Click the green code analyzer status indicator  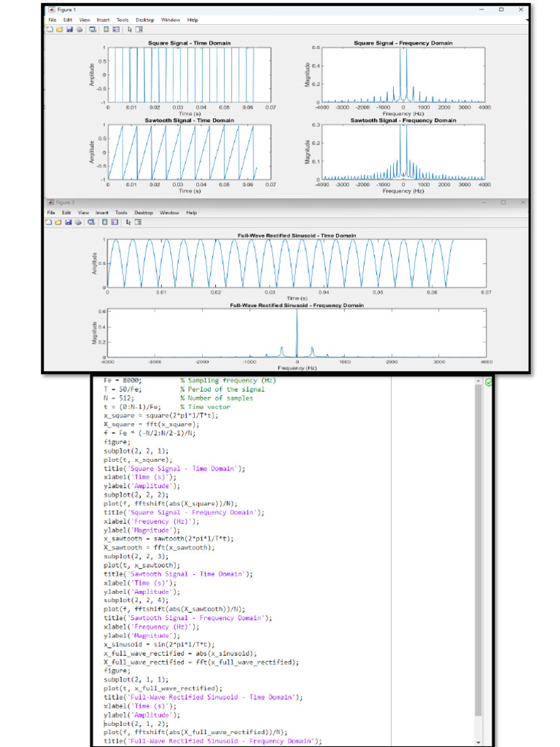tap(488, 382)
